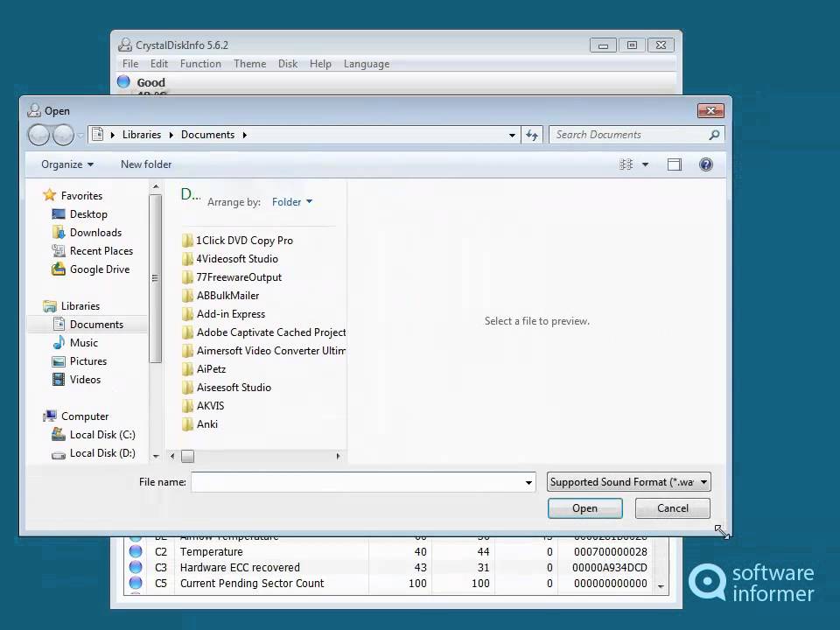The width and height of the screenshot is (840, 630).
Task: Click the file list horizontal scrollbar thumb
Action: pyautogui.click(x=187, y=457)
